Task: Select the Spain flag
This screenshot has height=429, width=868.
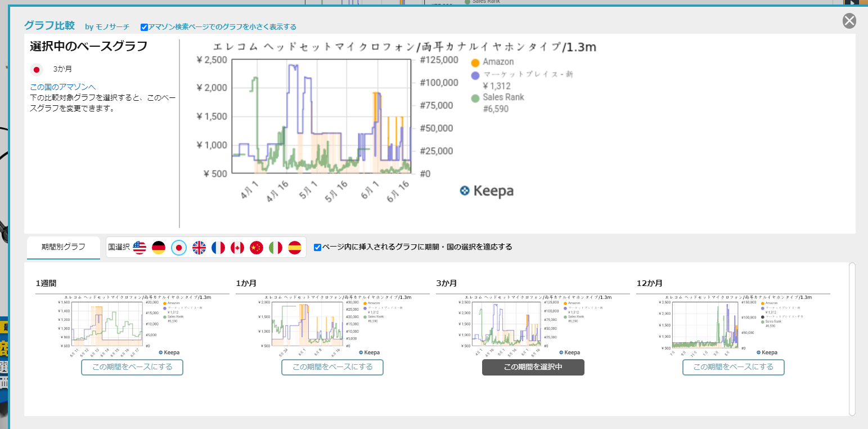Action: coord(295,248)
